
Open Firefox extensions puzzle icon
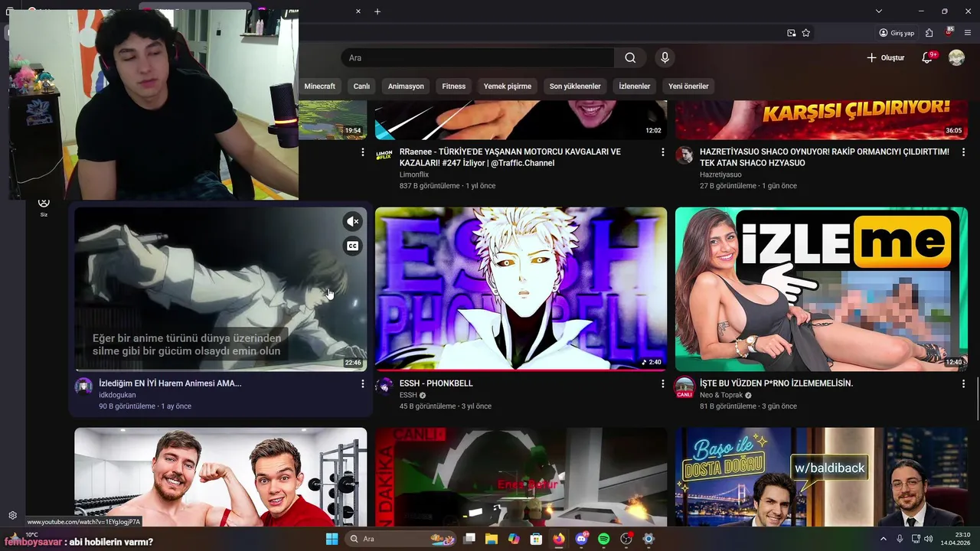click(929, 33)
